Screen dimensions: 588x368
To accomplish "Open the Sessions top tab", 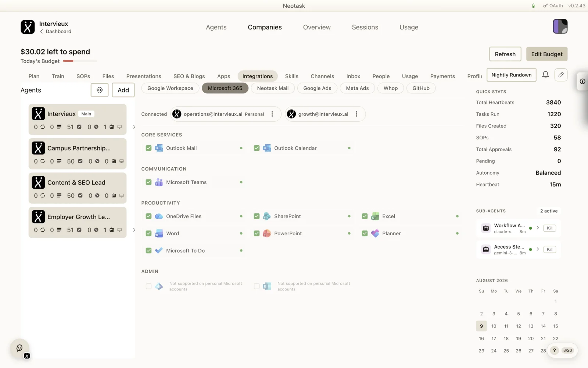I will coord(365,27).
